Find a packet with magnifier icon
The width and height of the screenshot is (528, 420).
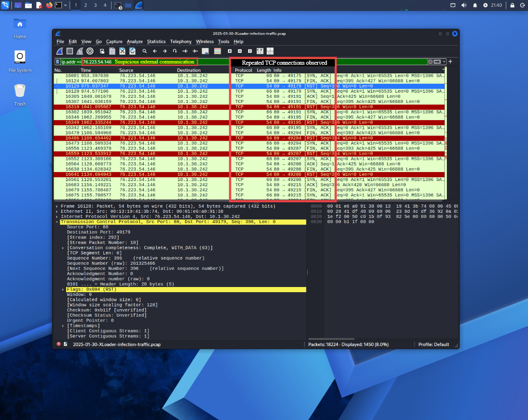[145, 51]
